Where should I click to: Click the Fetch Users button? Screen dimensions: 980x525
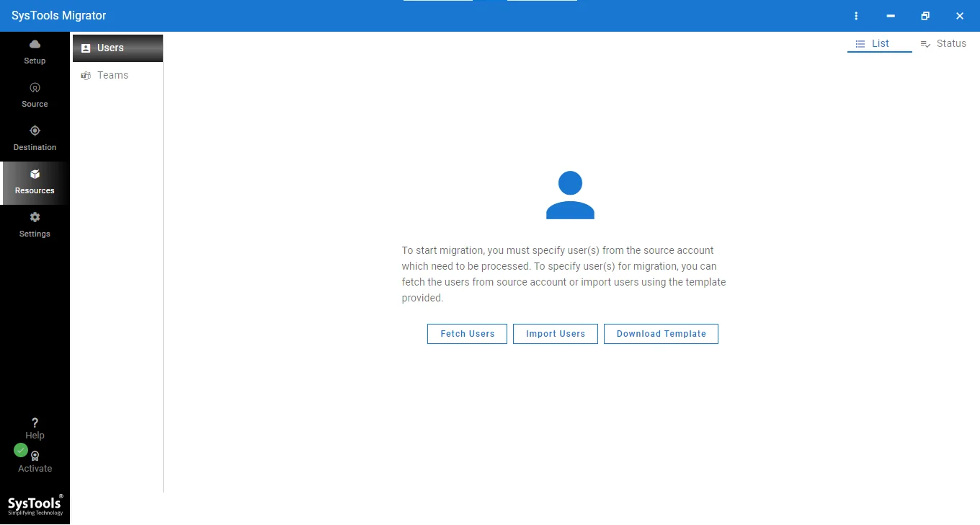point(467,334)
